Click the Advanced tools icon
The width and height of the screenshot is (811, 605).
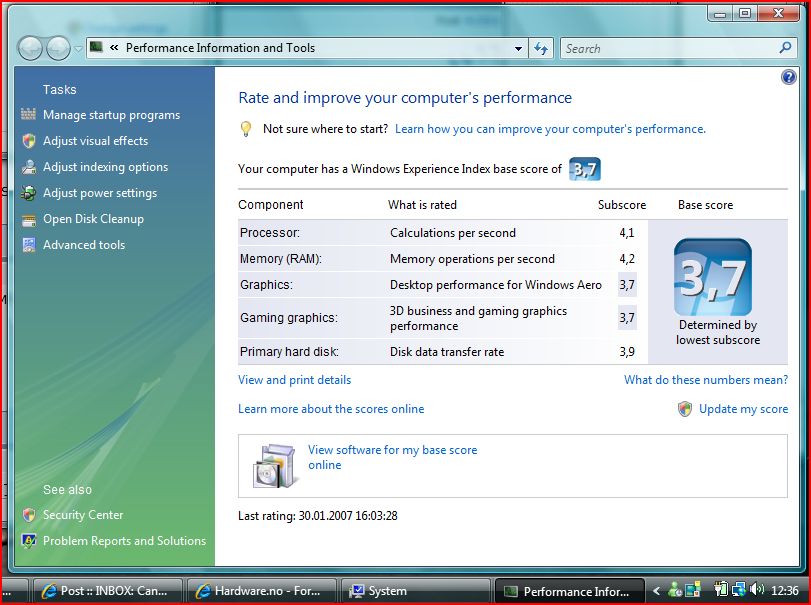point(29,245)
